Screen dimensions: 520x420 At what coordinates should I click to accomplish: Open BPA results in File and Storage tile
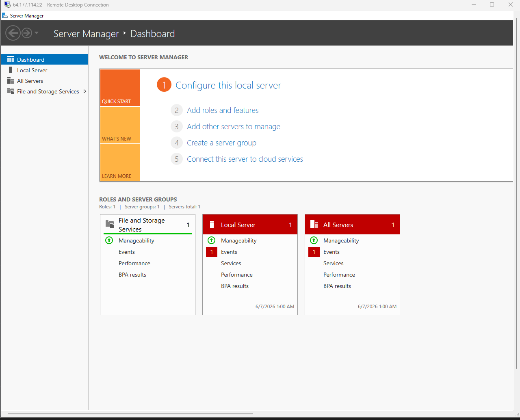[x=132, y=275]
